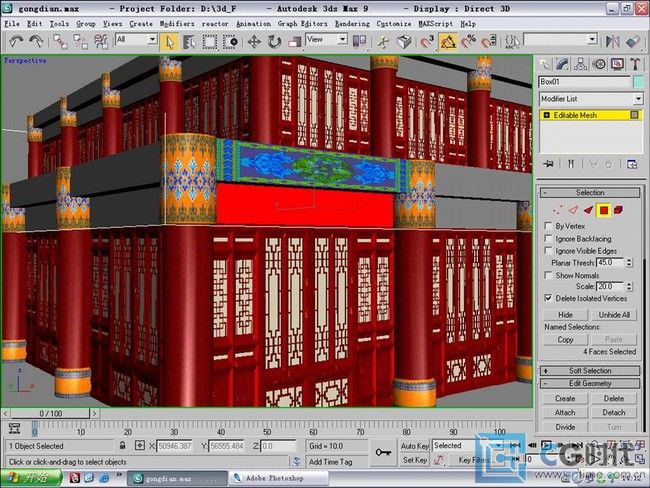Click the Redo arrow in the main toolbar

click(36, 41)
